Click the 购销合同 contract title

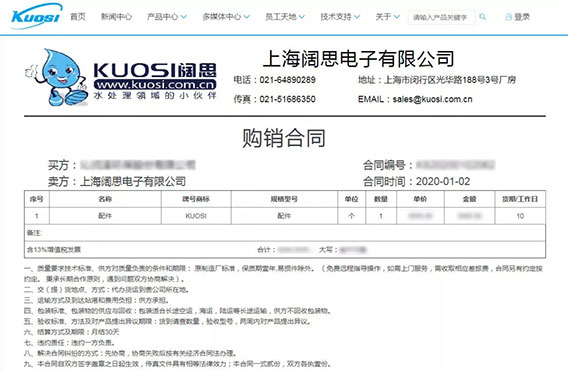click(284, 138)
